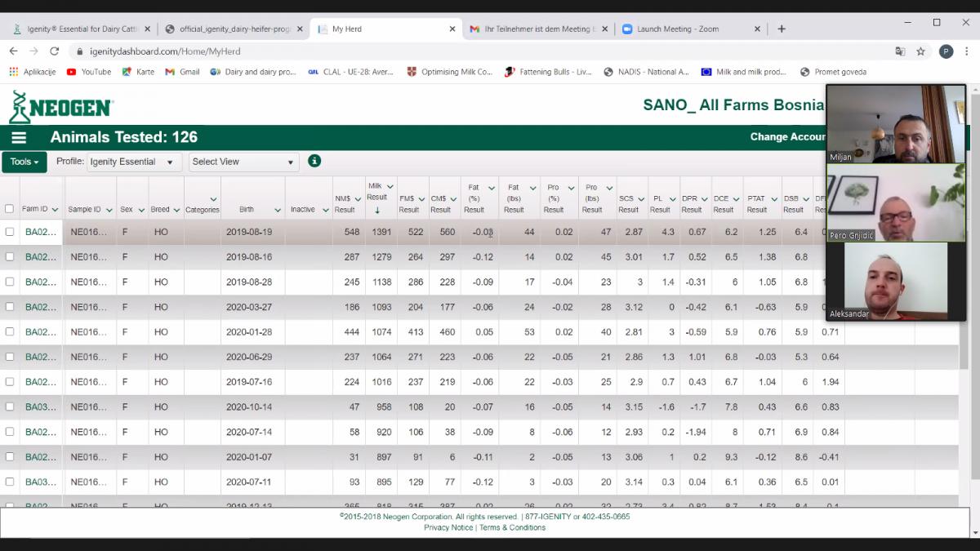
Task: Open the Farm ID column filter chevron
Action: point(55,210)
